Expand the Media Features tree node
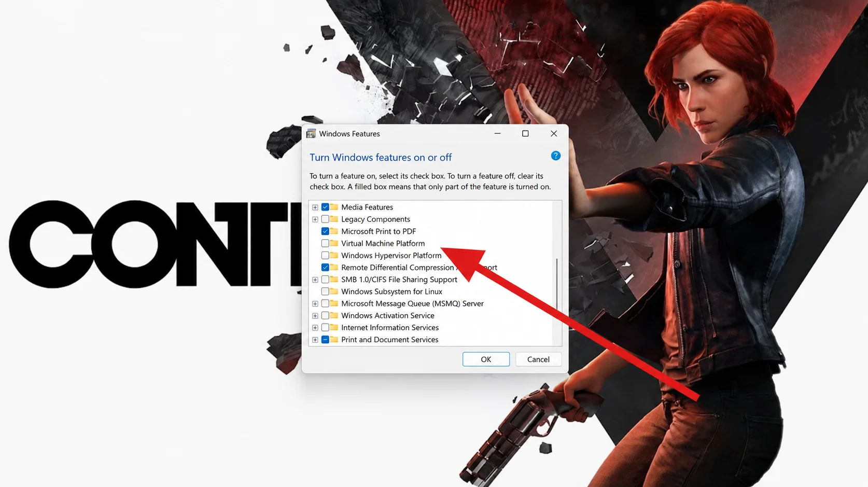 315,207
